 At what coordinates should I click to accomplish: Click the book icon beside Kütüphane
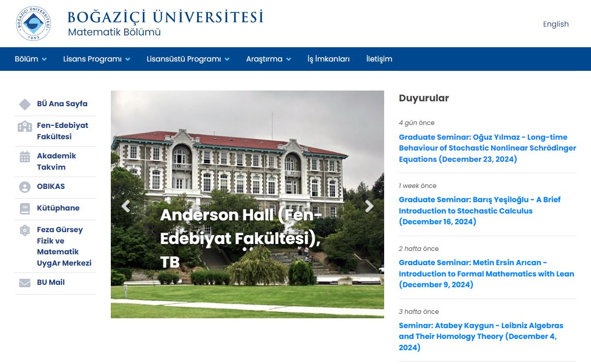[25, 209]
